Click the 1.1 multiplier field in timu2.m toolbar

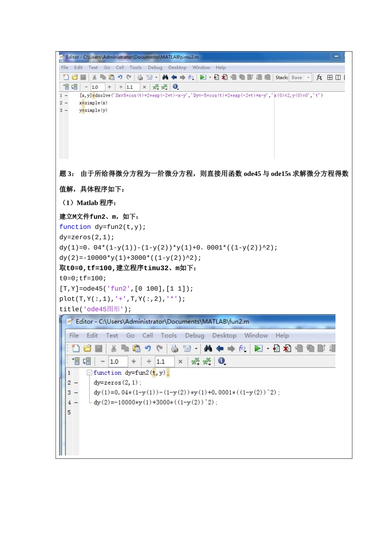pyautogui.click(x=132, y=87)
